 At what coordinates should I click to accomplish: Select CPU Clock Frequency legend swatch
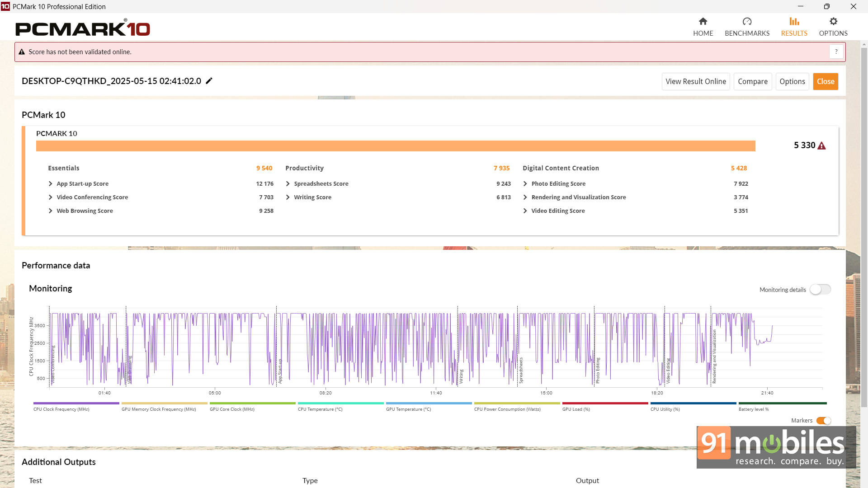[x=76, y=403]
